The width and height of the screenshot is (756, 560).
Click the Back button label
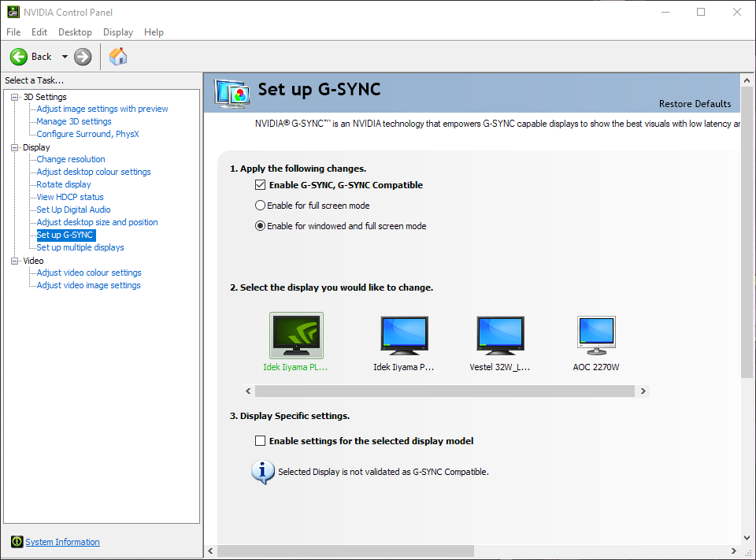42,57
